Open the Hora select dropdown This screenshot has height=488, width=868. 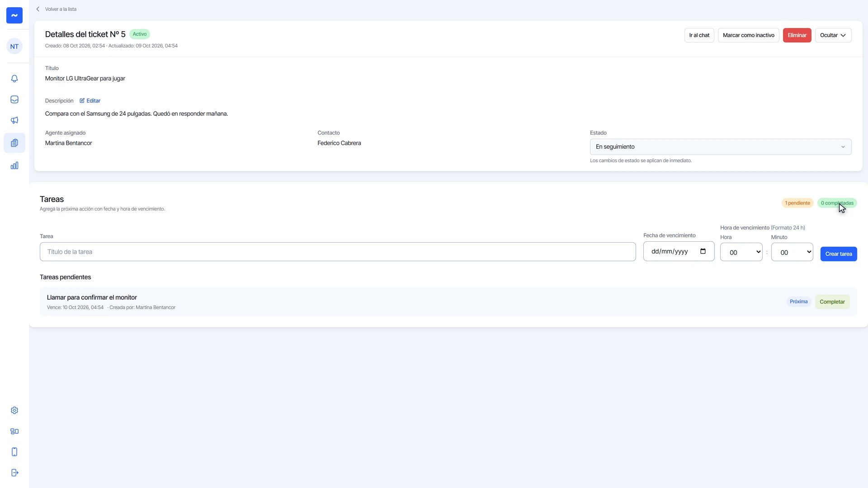[x=741, y=252]
